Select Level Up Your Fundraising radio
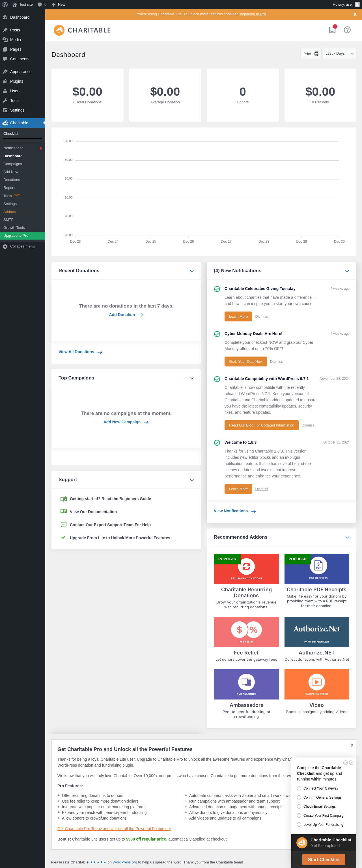The image size is (362, 868). [299, 825]
